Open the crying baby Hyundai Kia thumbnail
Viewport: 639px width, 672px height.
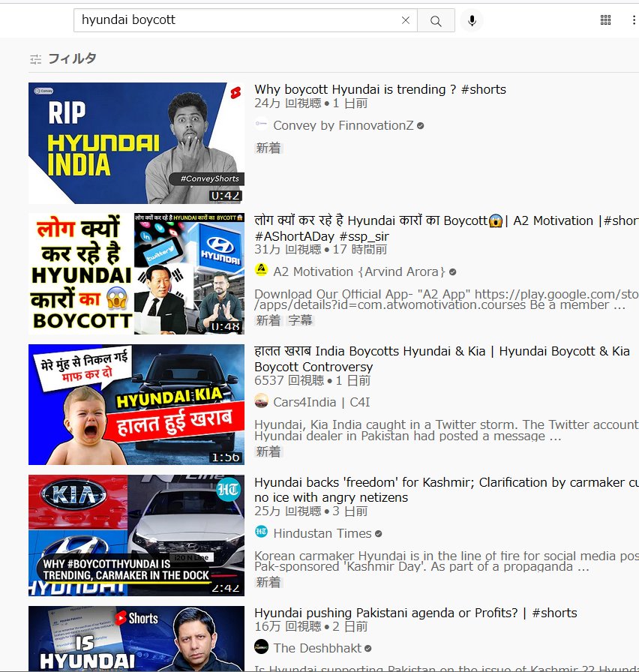coord(136,405)
